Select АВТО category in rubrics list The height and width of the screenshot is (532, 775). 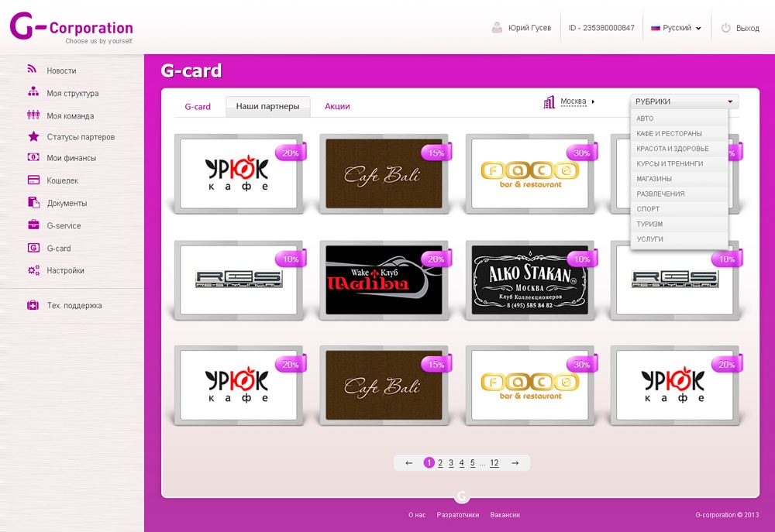679,118
